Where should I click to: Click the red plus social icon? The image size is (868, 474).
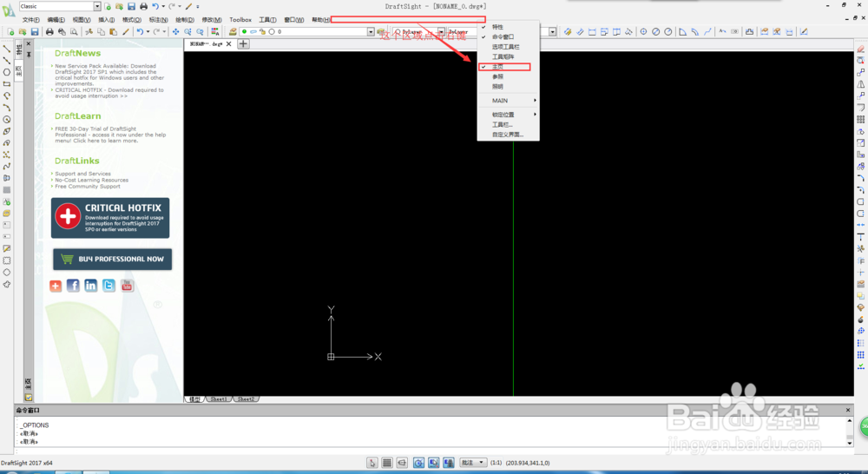[56, 286]
